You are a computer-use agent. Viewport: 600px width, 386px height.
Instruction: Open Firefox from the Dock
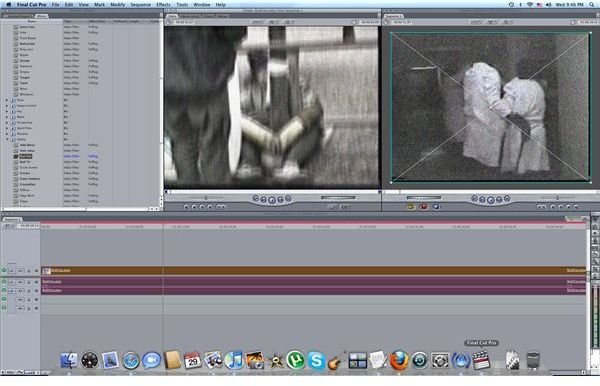tap(399, 360)
